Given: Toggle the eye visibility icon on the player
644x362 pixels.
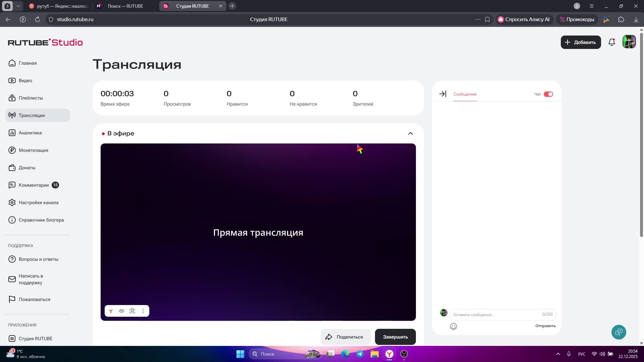Looking at the screenshot, I should click(122, 311).
